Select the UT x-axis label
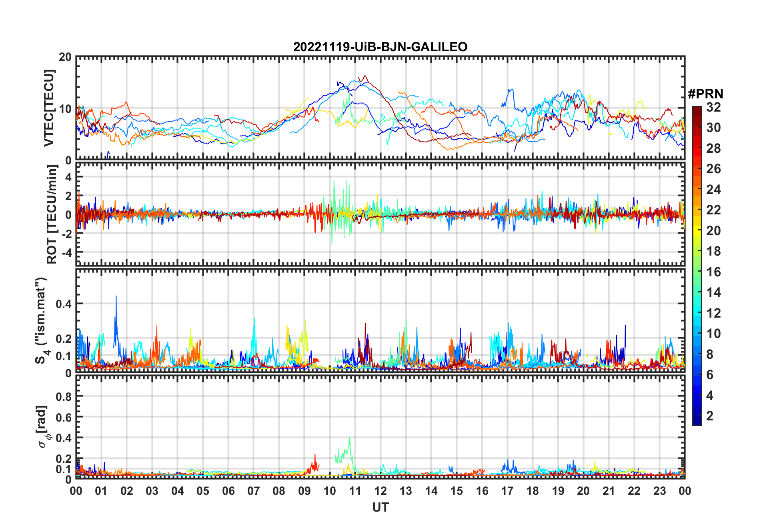Viewport: 761px width, 532px height. tap(380, 508)
